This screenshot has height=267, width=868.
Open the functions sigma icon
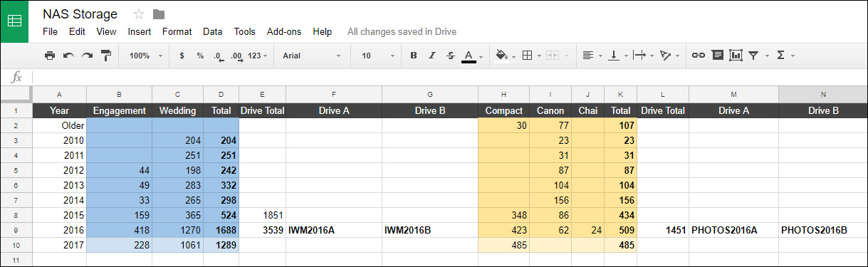tap(780, 56)
